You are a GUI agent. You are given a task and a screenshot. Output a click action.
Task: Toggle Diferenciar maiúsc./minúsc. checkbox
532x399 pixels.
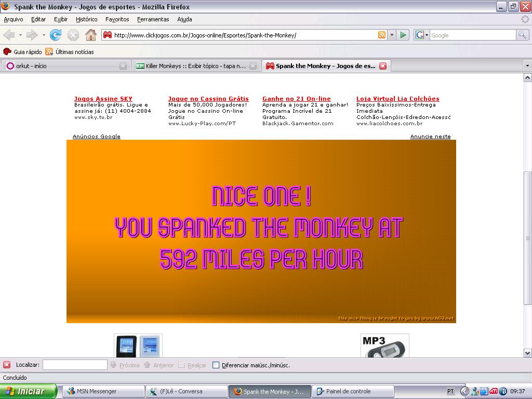[216, 365]
